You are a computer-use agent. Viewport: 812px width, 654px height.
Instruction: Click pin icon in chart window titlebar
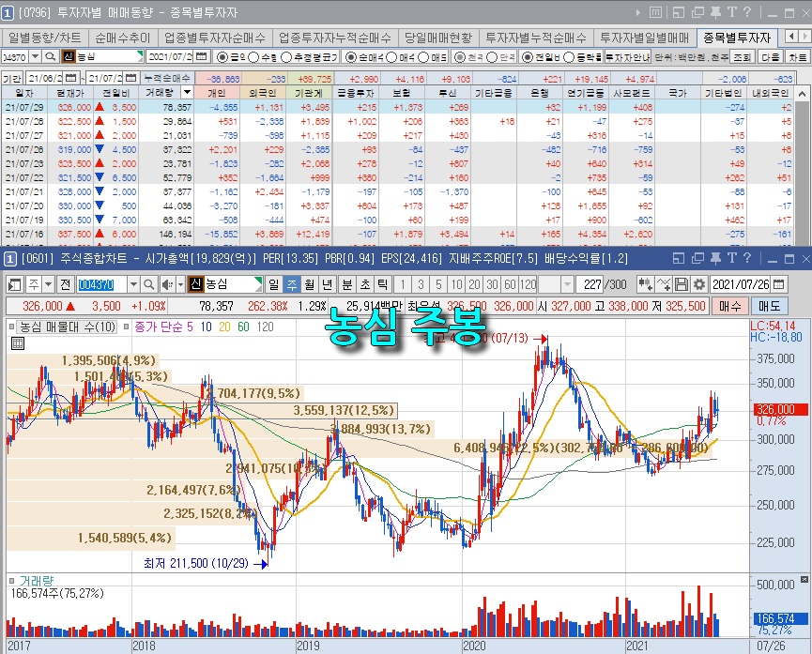[x=715, y=258]
